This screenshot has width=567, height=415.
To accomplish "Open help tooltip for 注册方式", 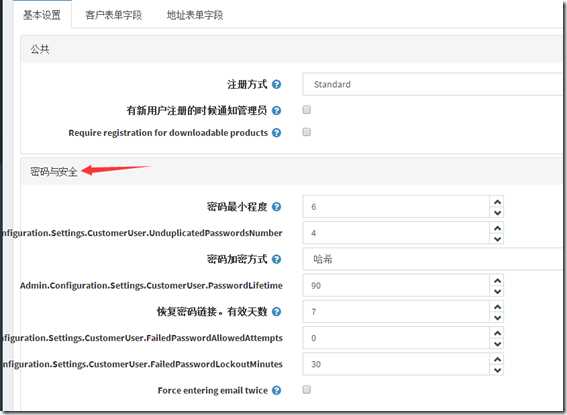I will coord(276,85).
